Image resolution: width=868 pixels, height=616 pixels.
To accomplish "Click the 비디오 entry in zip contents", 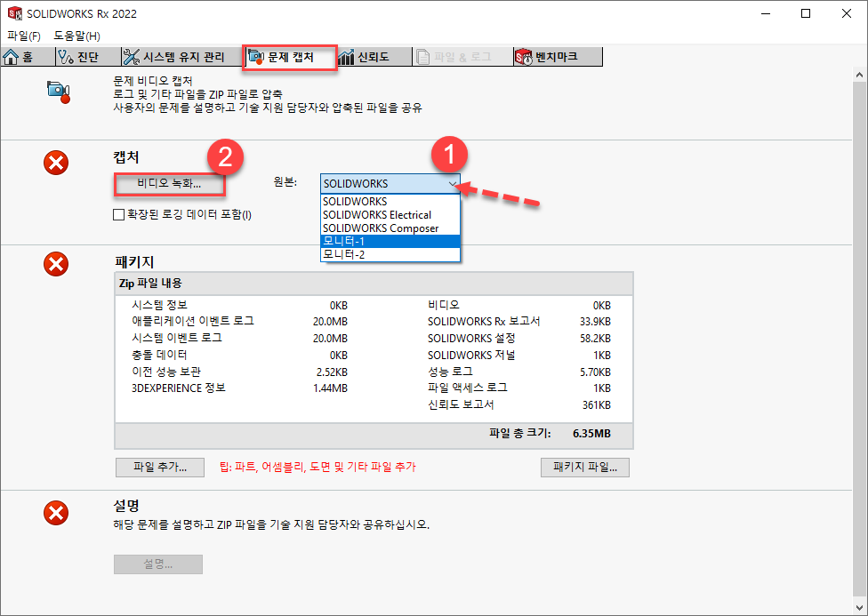I will tap(444, 305).
